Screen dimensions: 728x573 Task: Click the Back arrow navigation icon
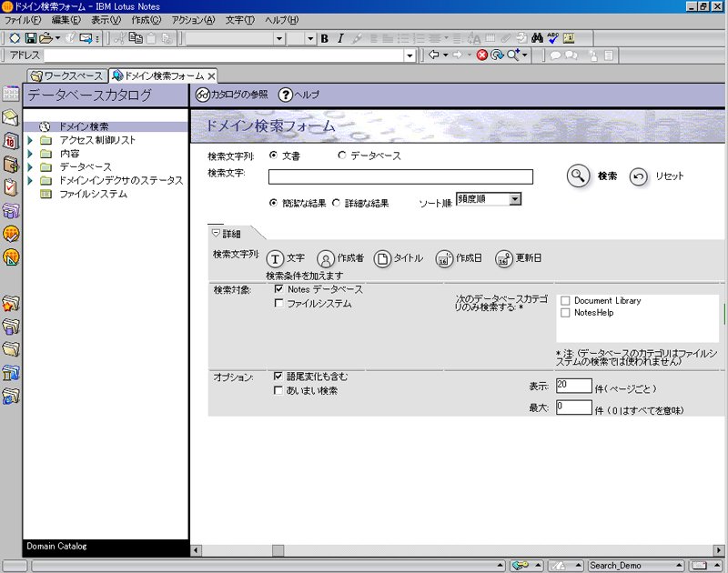[434, 55]
